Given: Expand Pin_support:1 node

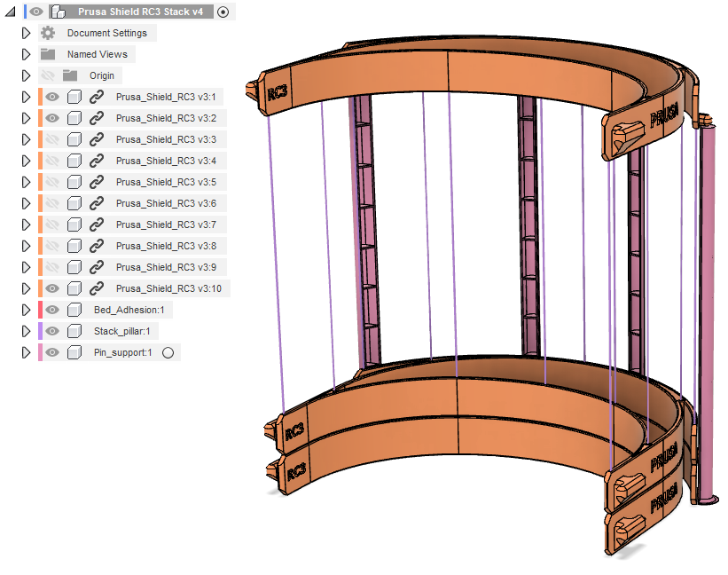Looking at the screenshot, I should [x=26, y=352].
